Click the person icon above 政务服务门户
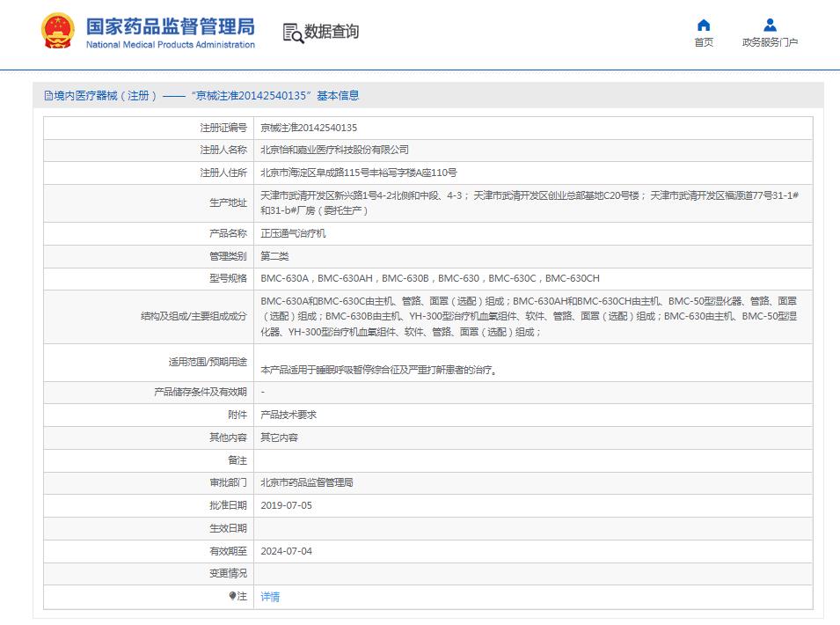The height and width of the screenshot is (625, 840). (x=768, y=25)
